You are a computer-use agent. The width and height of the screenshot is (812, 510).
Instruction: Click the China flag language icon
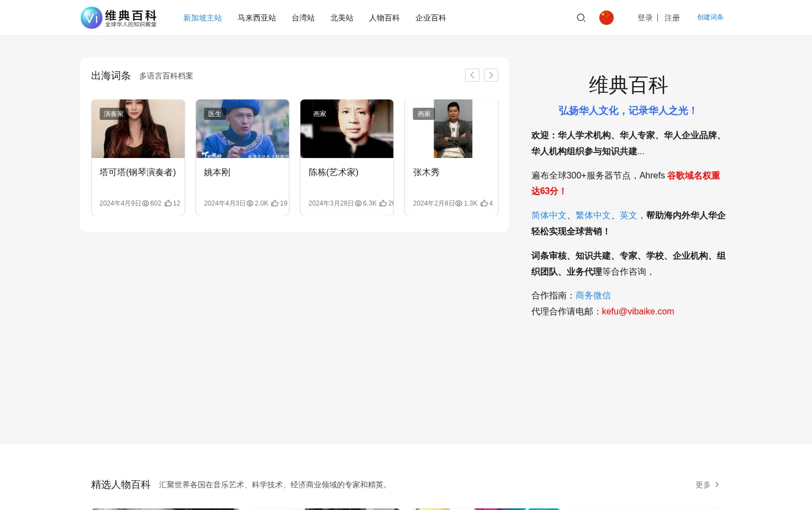coord(607,18)
